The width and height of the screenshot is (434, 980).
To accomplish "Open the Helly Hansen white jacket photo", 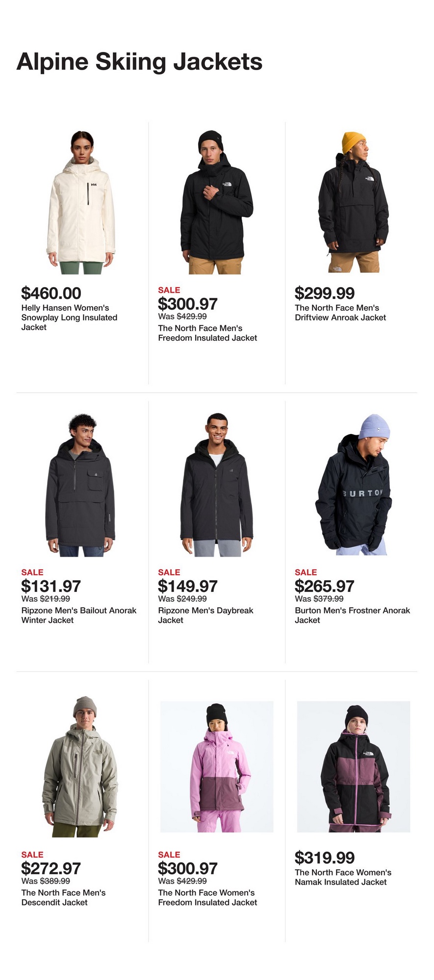I will pyautogui.click(x=80, y=202).
